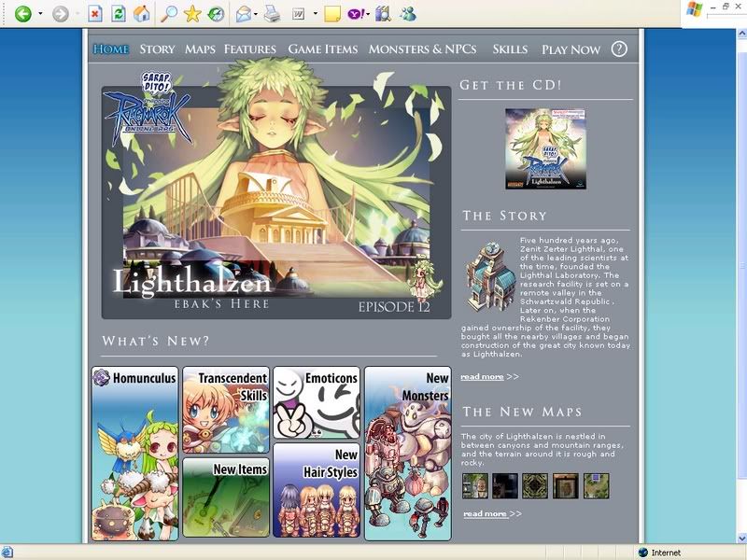
Task: Click the green Back arrow button
Action: pyautogui.click(x=22, y=14)
